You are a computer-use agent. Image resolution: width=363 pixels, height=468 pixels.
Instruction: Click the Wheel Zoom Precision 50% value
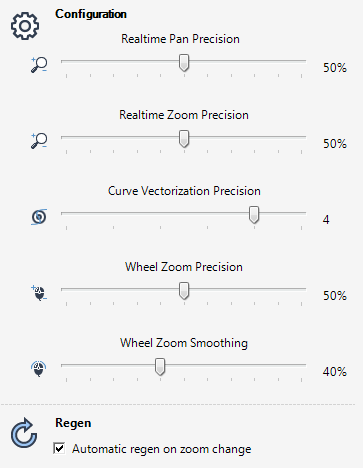(x=335, y=295)
